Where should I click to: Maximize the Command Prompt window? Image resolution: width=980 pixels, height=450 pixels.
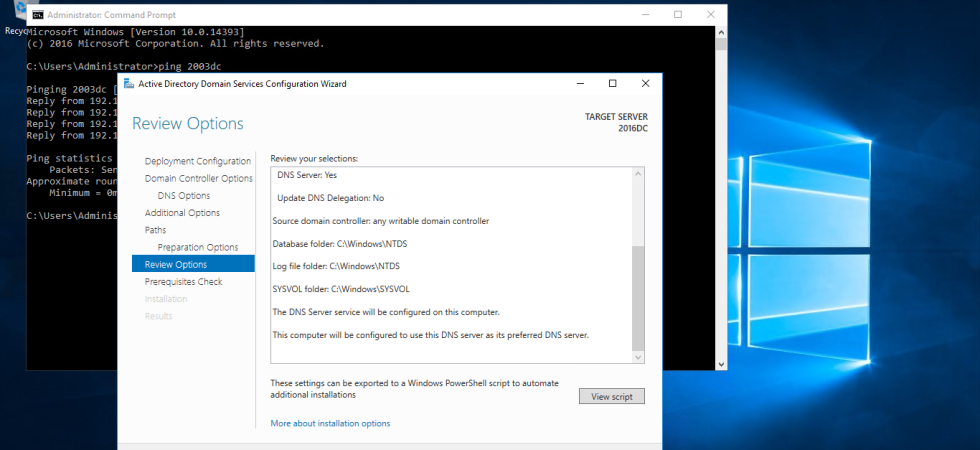click(x=678, y=14)
